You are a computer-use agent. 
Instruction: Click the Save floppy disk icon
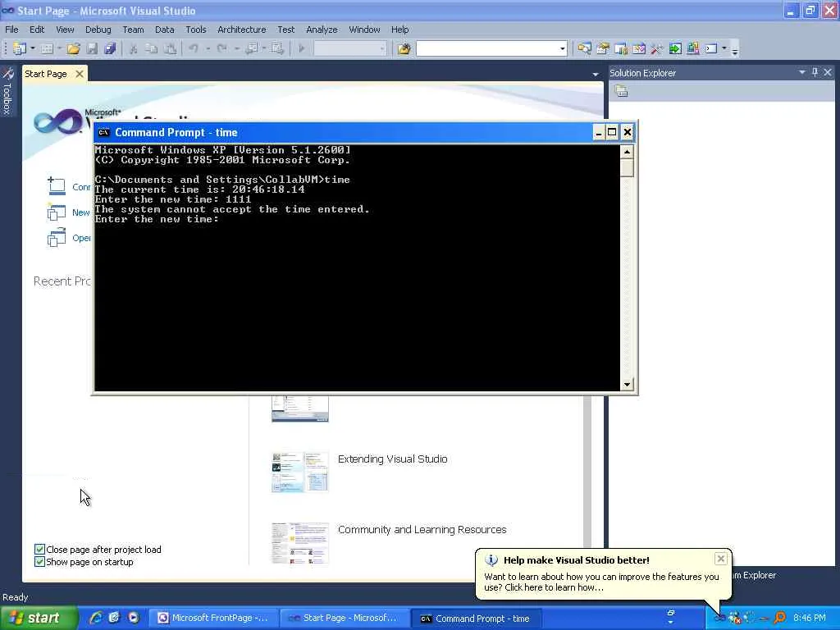(92, 48)
